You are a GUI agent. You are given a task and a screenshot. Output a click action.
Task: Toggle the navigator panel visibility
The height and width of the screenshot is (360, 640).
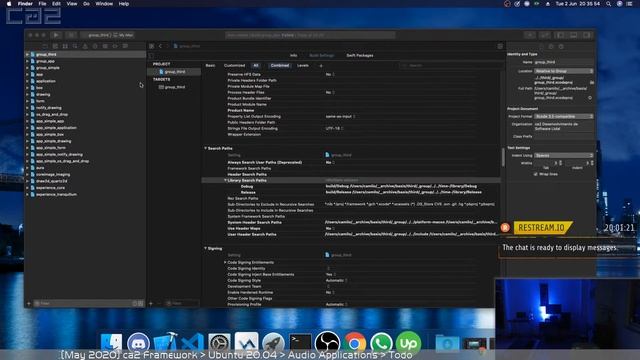pos(560,35)
